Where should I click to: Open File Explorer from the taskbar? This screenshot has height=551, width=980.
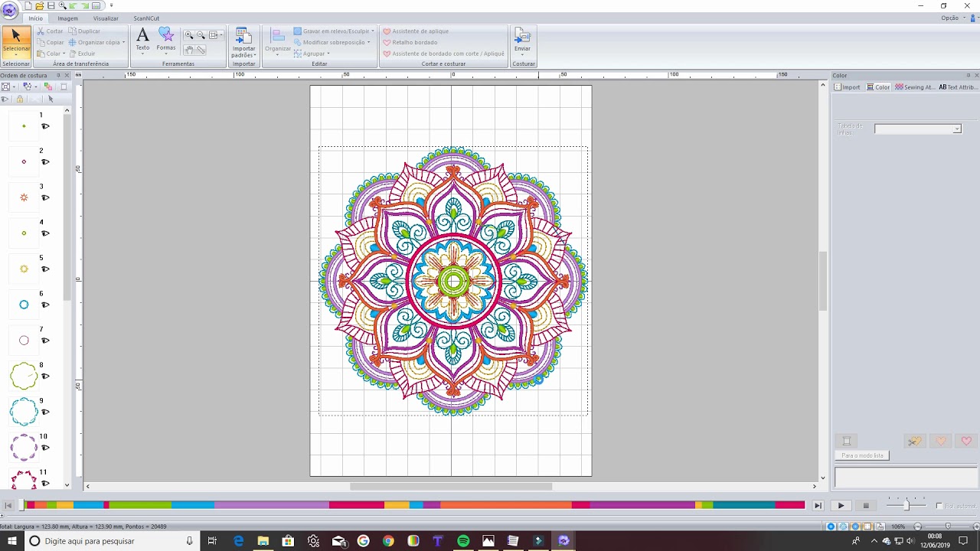click(263, 541)
